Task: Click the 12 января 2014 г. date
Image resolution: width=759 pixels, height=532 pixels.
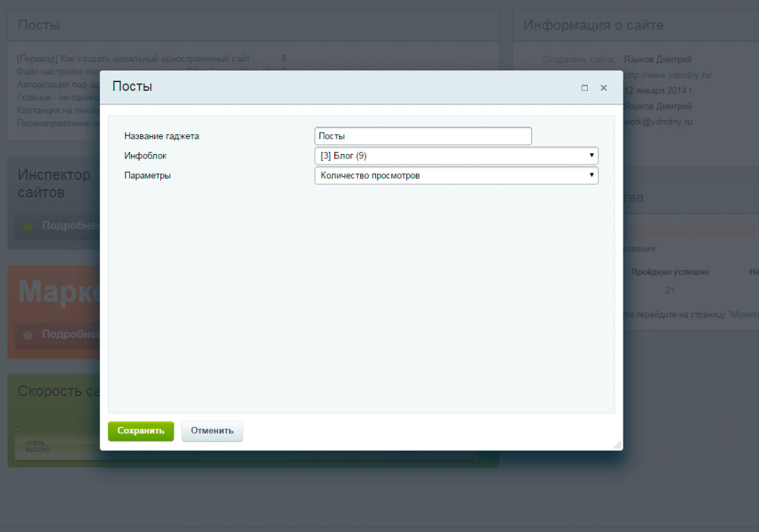Action: point(658,90)
